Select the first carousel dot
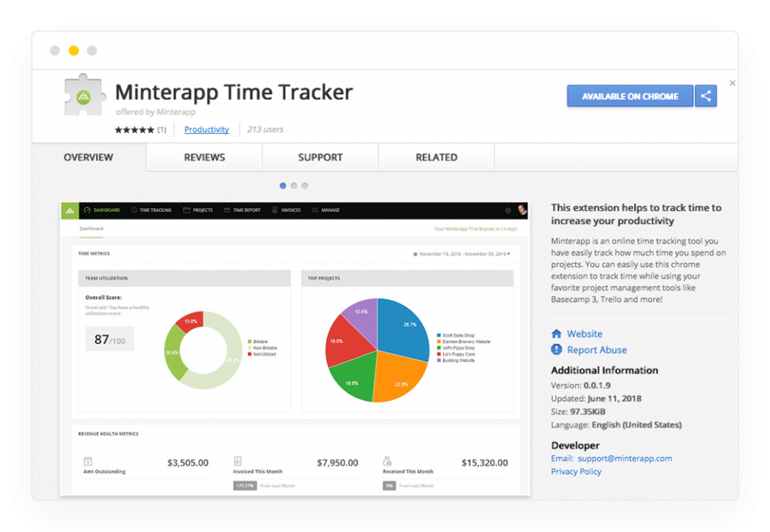The image size is (770, 532). click(283, 186)
